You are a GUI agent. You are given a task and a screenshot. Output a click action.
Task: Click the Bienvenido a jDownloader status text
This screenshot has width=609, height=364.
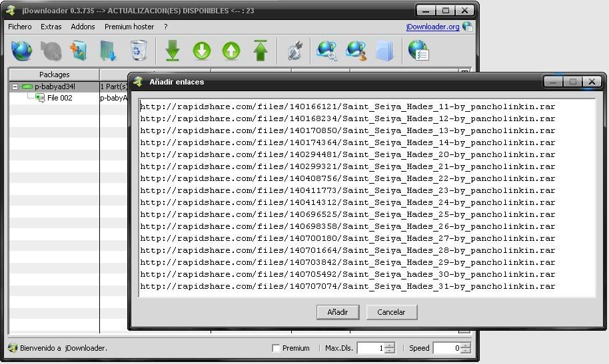[64, 348]
